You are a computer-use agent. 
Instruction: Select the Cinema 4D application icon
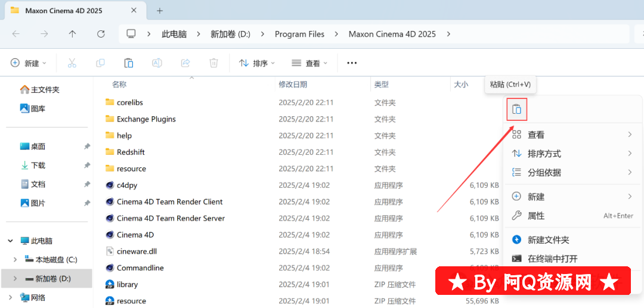click(110, 235)
